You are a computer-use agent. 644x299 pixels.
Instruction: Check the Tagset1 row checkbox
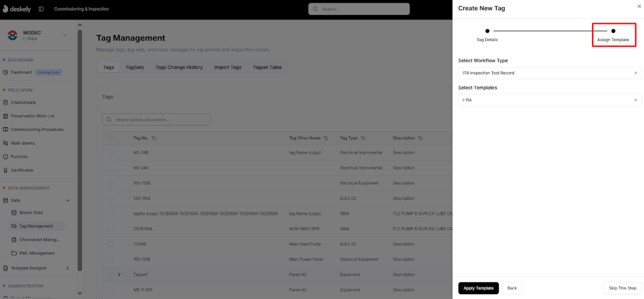pyautogui.click(x=110, y=275)
